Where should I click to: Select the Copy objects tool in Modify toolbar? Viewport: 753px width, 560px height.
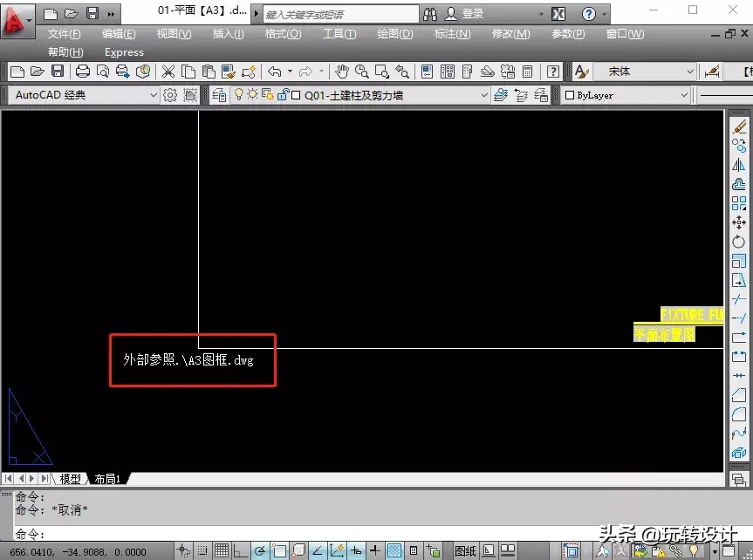point(739,146)
